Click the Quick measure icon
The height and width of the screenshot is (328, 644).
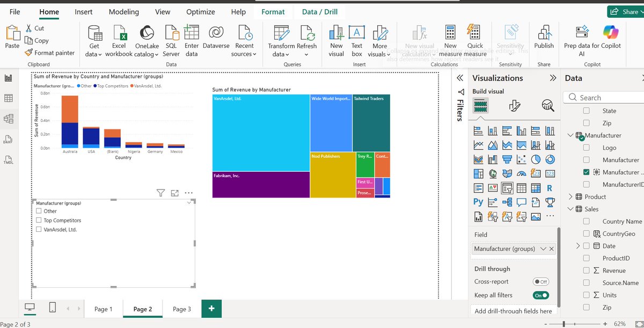(x=474, y=33)
